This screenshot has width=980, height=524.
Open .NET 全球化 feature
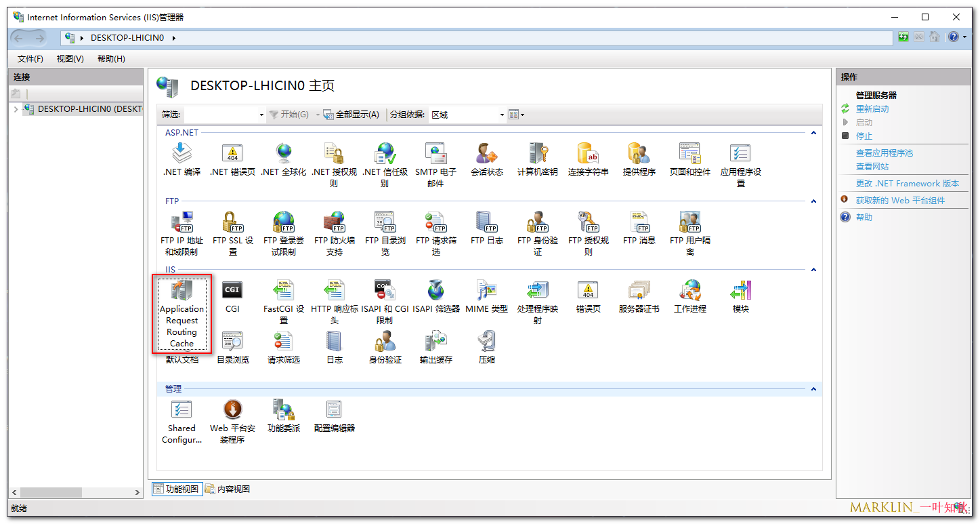click(x=283, y=160)
